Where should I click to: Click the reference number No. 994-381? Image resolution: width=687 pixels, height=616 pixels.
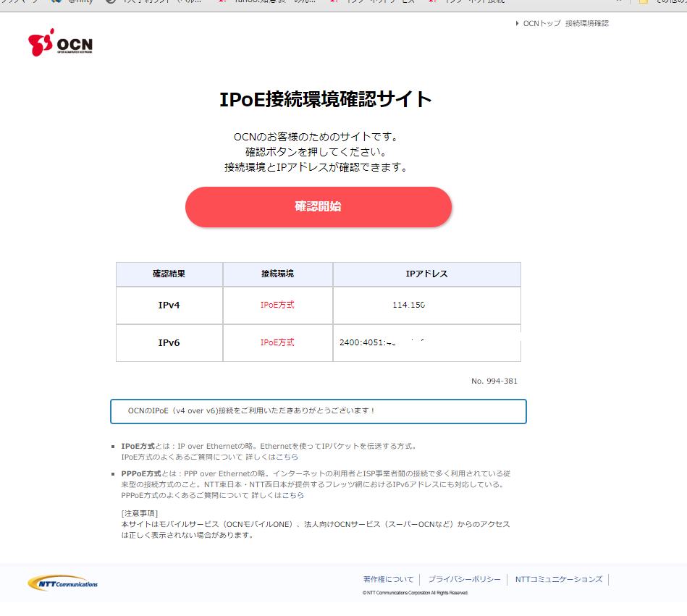tap(494, 381)
